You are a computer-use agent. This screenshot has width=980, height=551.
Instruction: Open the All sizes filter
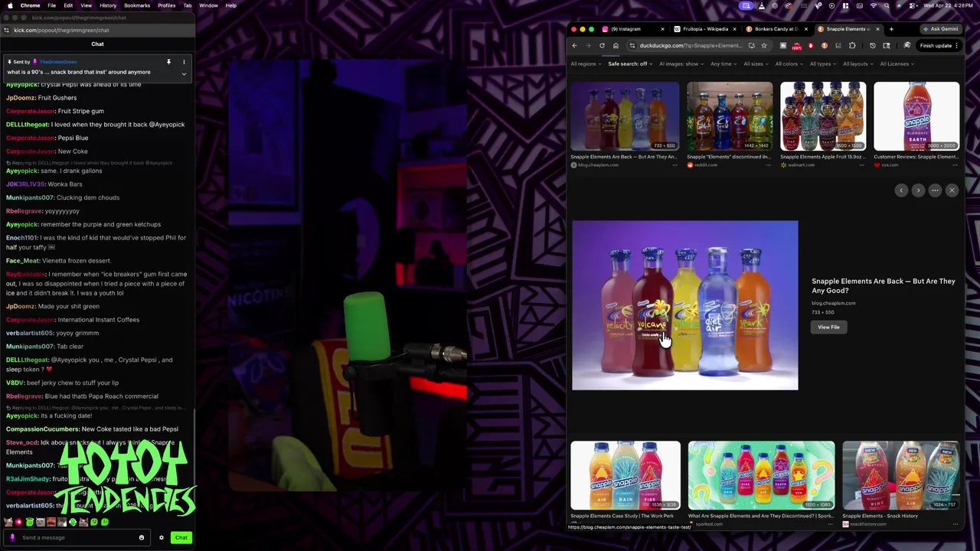tap(756, 64)
